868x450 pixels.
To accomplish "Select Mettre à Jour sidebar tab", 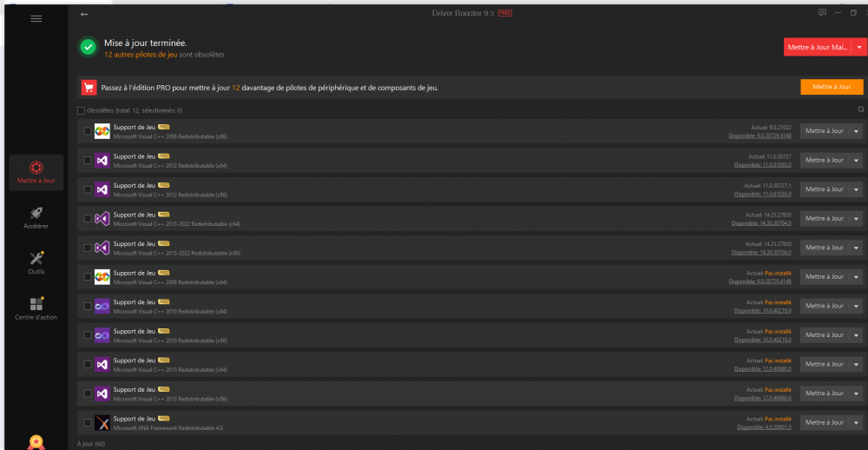I will (x=36, y=172).
